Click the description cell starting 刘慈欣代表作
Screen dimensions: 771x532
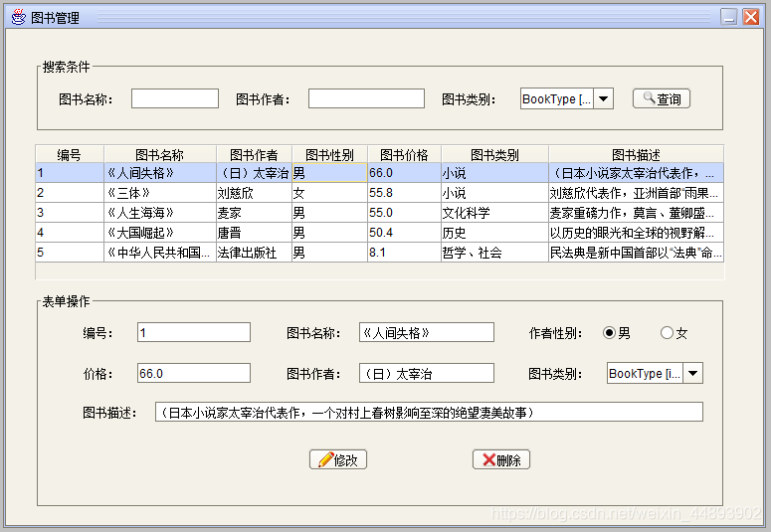click(x=636, y=193)
